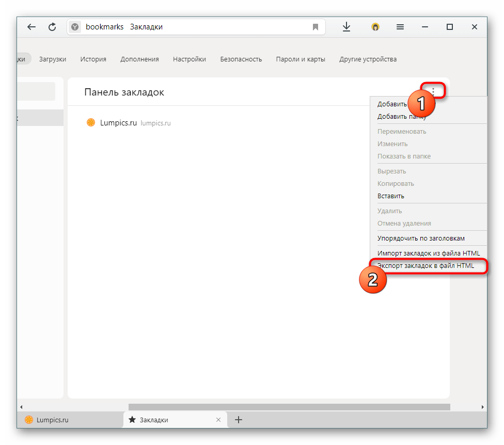The width and height of the screenshot is (504, 445).
Task: Reload the page with refresh icon
Action: (52, 27)
